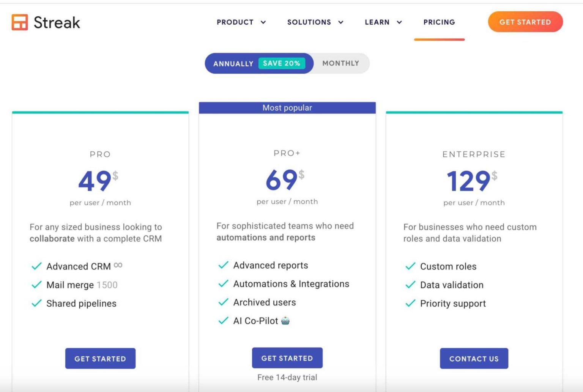
Task: Click the Save 20% badge
Action: (281, 63)
